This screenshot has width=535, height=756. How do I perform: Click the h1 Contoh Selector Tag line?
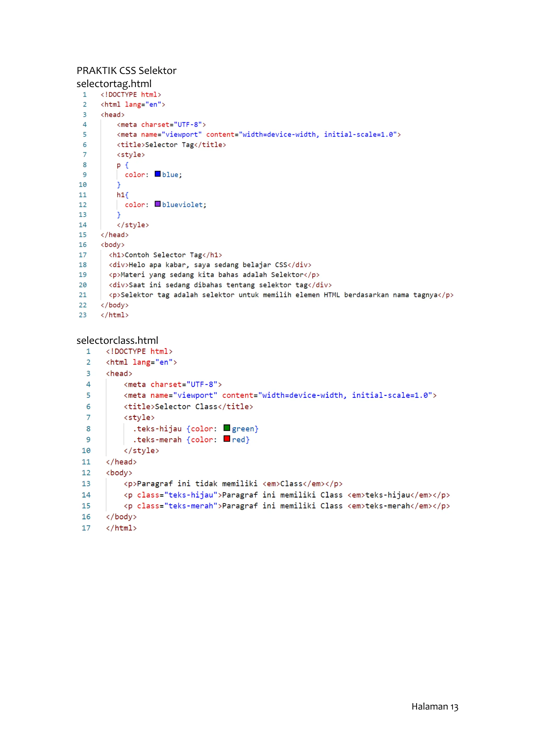tap(165, 255)
